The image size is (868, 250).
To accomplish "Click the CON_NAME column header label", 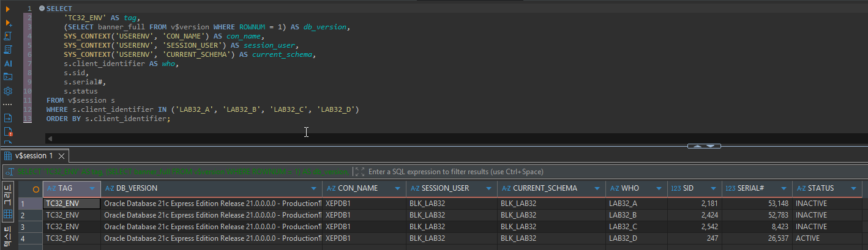I will 358,188.
